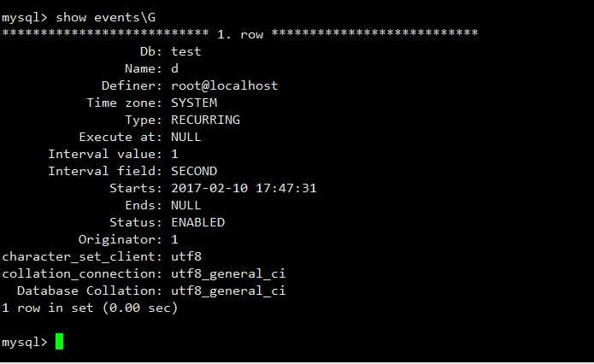Click the Ends NULL value

click(185, 205)
